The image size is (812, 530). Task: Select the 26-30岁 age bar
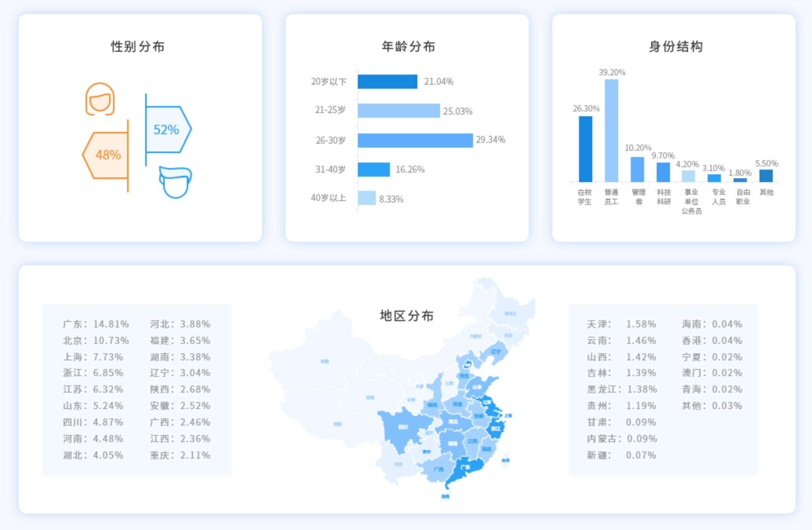point(415,140)
